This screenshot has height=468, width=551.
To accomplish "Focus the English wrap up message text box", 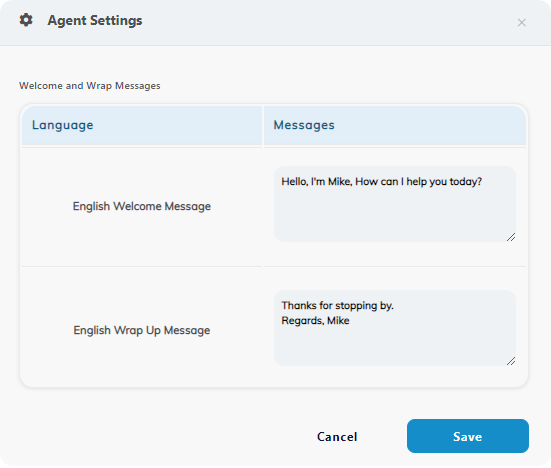I will point(395,328).
